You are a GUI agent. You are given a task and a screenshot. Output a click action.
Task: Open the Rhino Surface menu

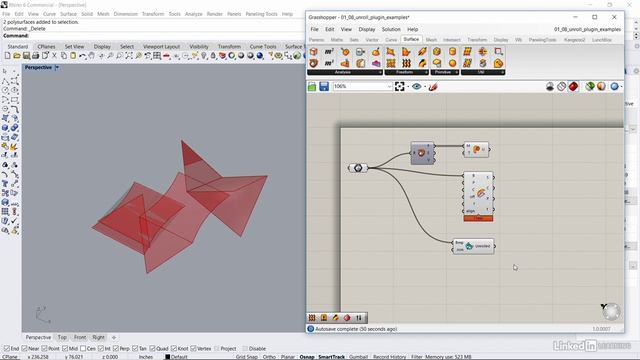click(68, 14)
